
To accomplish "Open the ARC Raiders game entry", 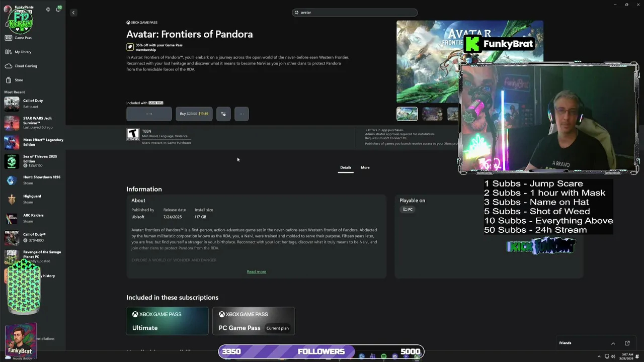I will click(x=33, y=218).
